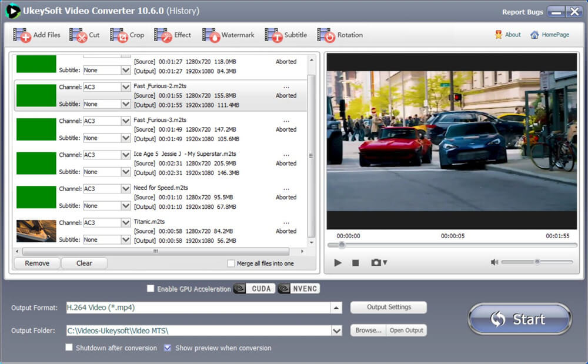The image size is (588, 364).
Task: Click the ellipsis beside Titanic.m2ts
Action: click(286, 223)
